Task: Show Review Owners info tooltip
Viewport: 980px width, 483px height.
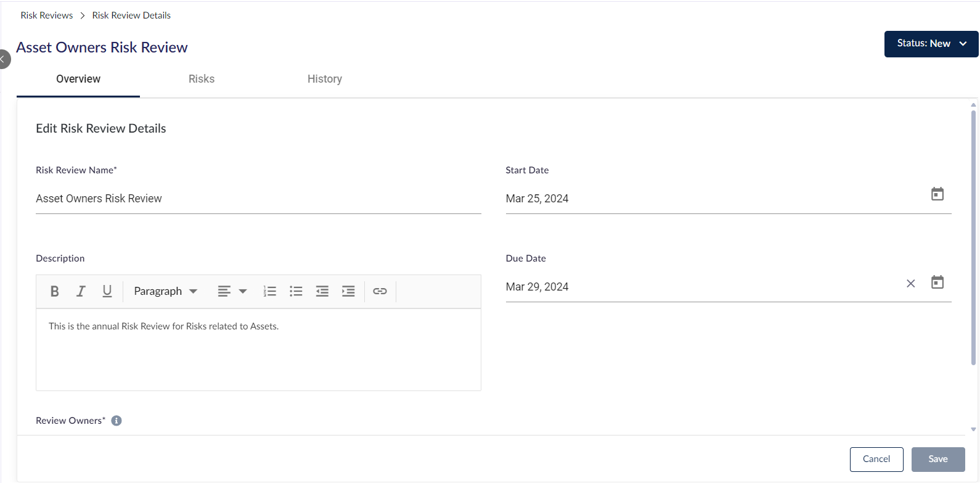Action: (x=116, y=421)
